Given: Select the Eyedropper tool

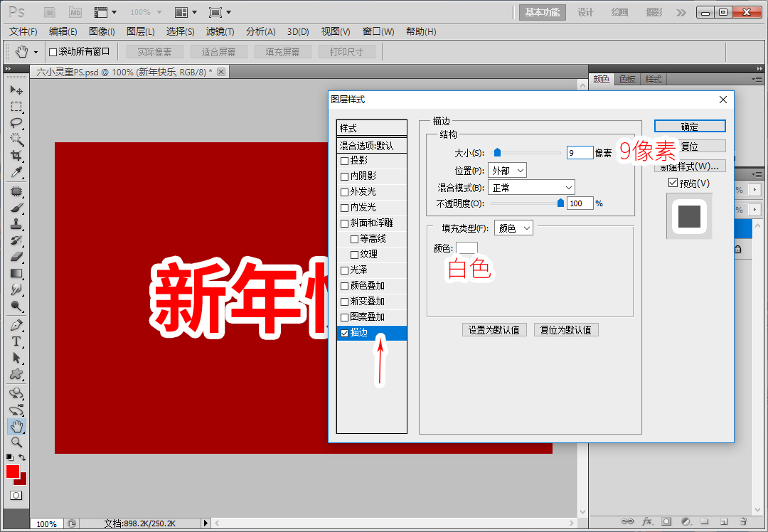Looking at the screenshot, I should pyautogui.click(x=16, y=172).
